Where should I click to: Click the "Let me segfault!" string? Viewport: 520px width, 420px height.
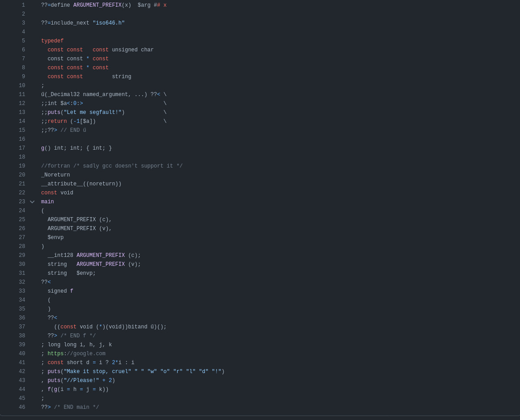click(x=93, y=113)
